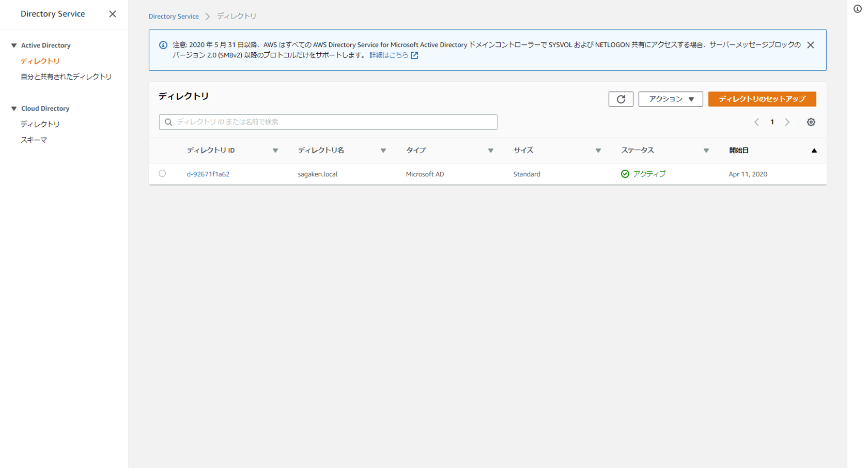Toggle 開始日 sort ascending arrow

(814, 150)
